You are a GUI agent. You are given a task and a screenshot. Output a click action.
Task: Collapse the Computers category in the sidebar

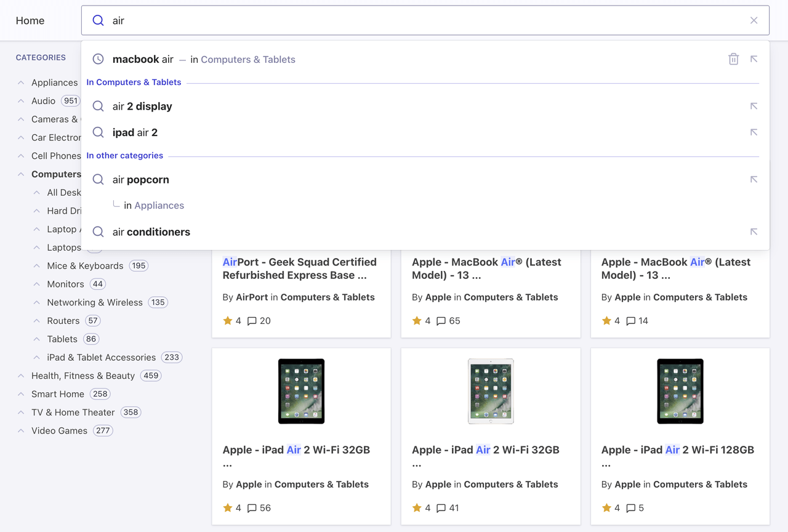(x=20, y=174)
